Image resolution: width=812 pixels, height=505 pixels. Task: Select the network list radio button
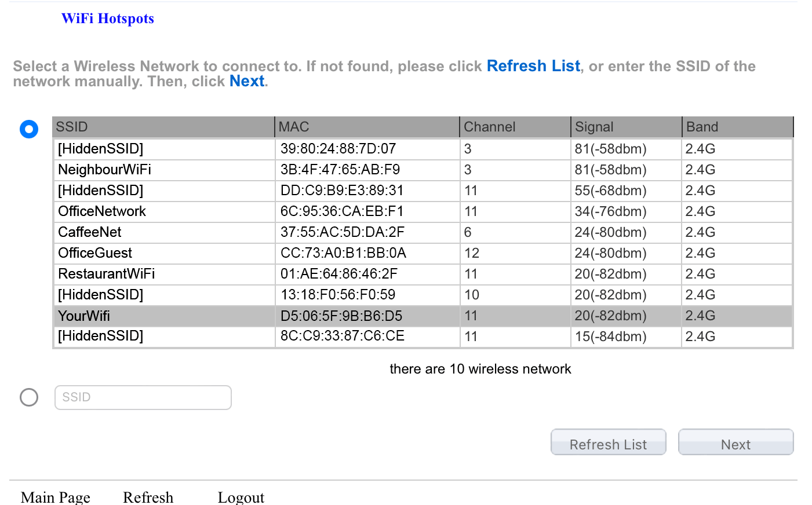click(x=29, y=129)
